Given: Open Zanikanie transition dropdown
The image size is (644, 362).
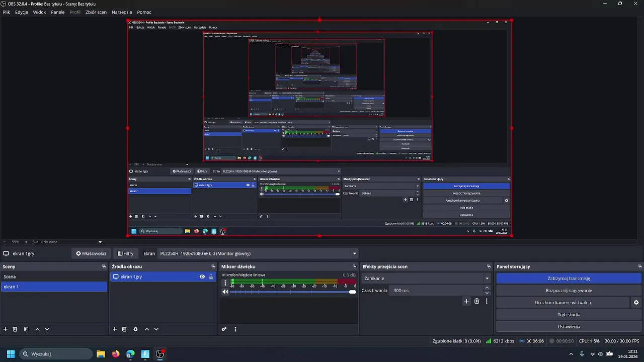Looking at the screenshot, I should pyautogui.click(x=427, y=279).
